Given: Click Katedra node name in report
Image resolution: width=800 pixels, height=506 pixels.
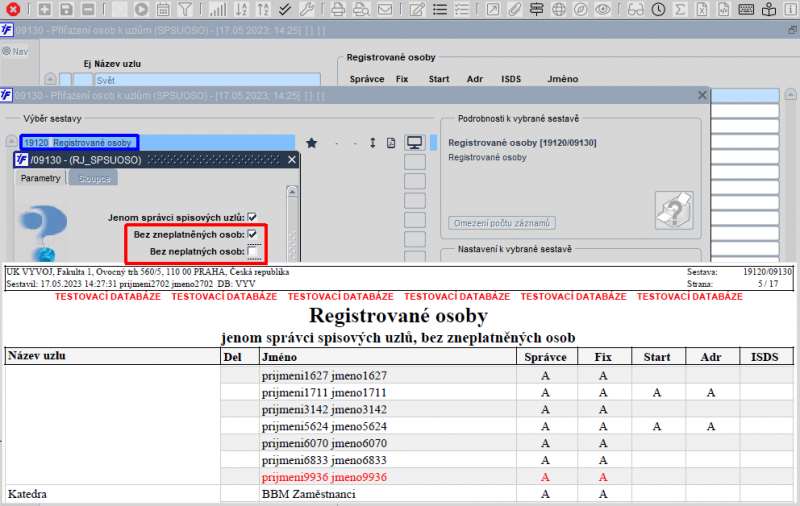Looking at the screenshot, I should (x=27, y=494).
